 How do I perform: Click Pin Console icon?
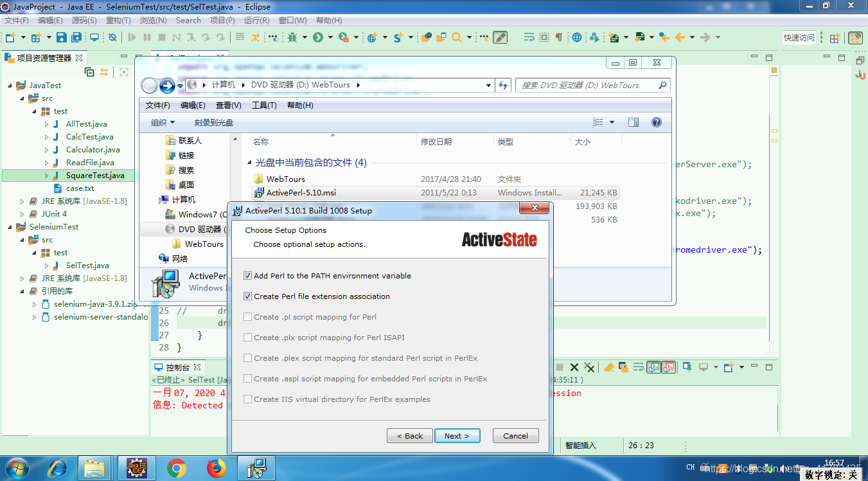[x=687, y=367]
